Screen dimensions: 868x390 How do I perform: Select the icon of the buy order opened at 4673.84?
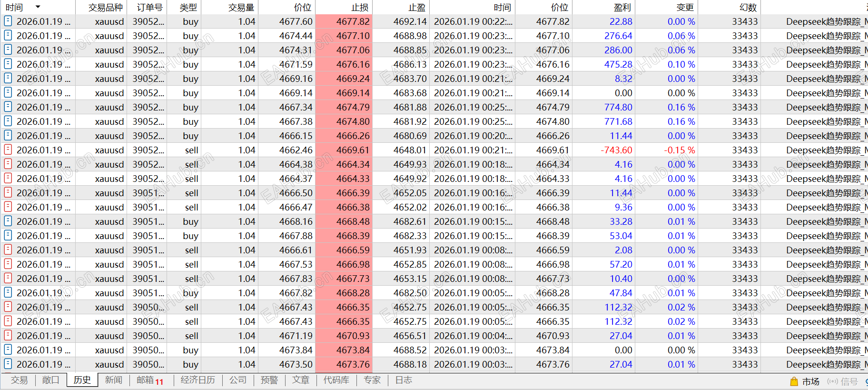click(8, 350)
